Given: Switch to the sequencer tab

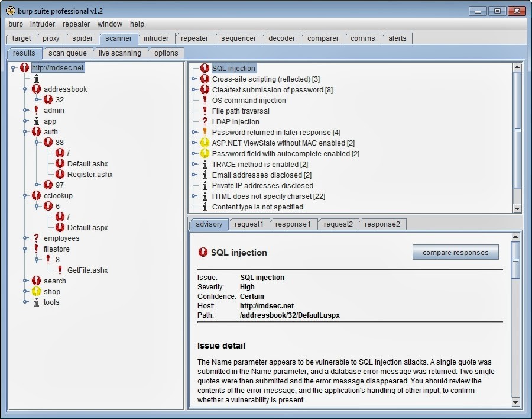Looking at the screenshot, I should (239, 38).
